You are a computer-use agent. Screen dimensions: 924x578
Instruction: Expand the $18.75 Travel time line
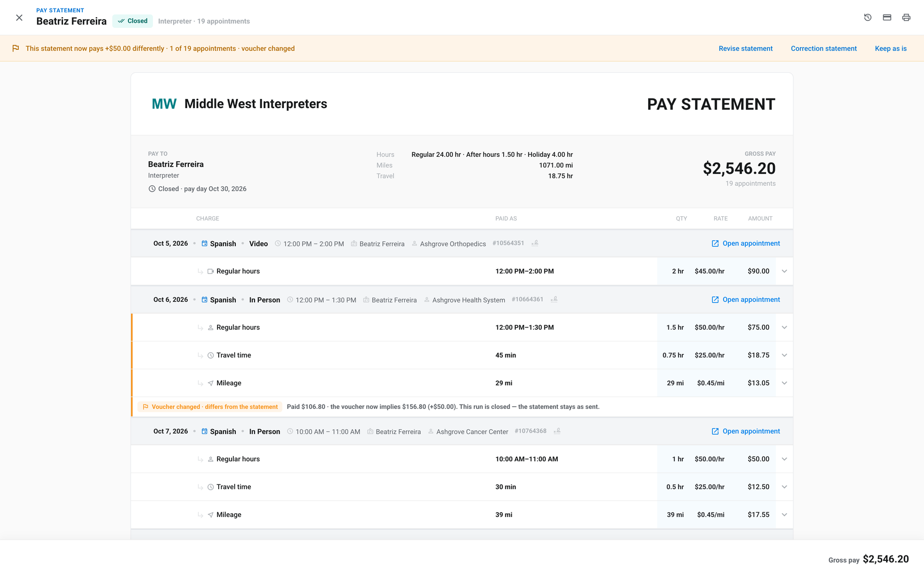[784, 355]
